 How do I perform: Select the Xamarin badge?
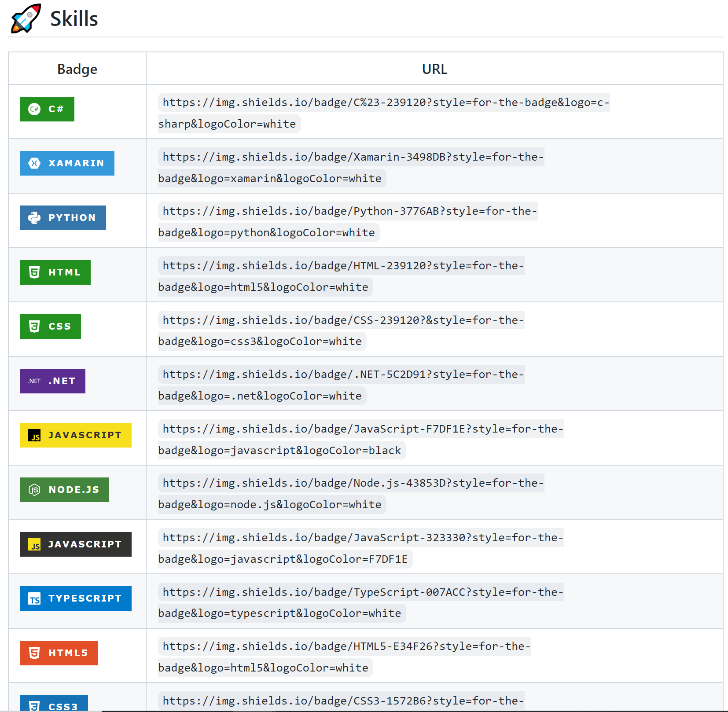coord(67,163)
